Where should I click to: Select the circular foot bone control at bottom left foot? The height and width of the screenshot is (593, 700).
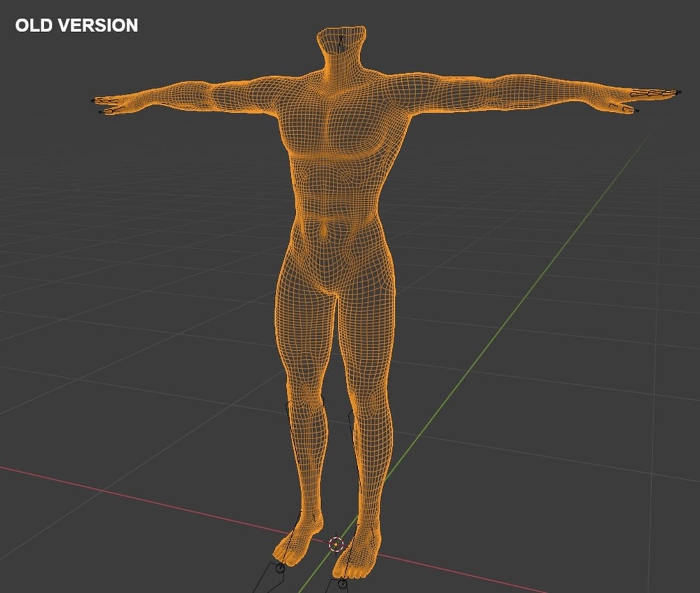[x=280, y=568]
